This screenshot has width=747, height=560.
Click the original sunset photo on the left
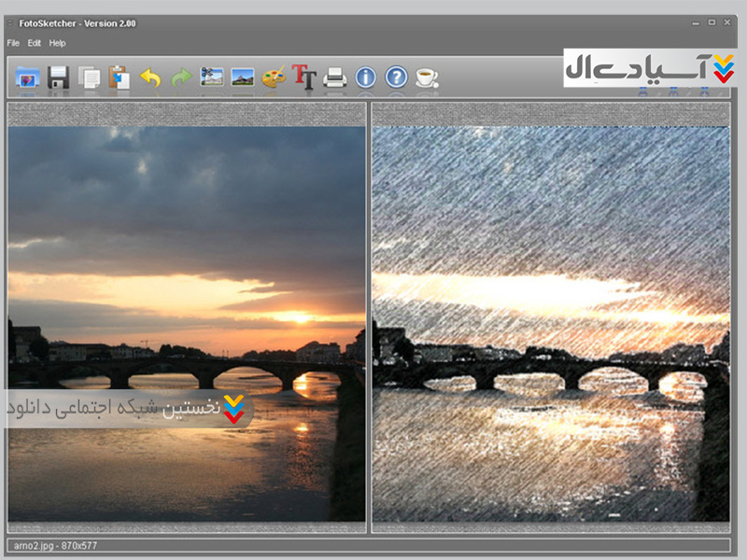pos(187,280)
